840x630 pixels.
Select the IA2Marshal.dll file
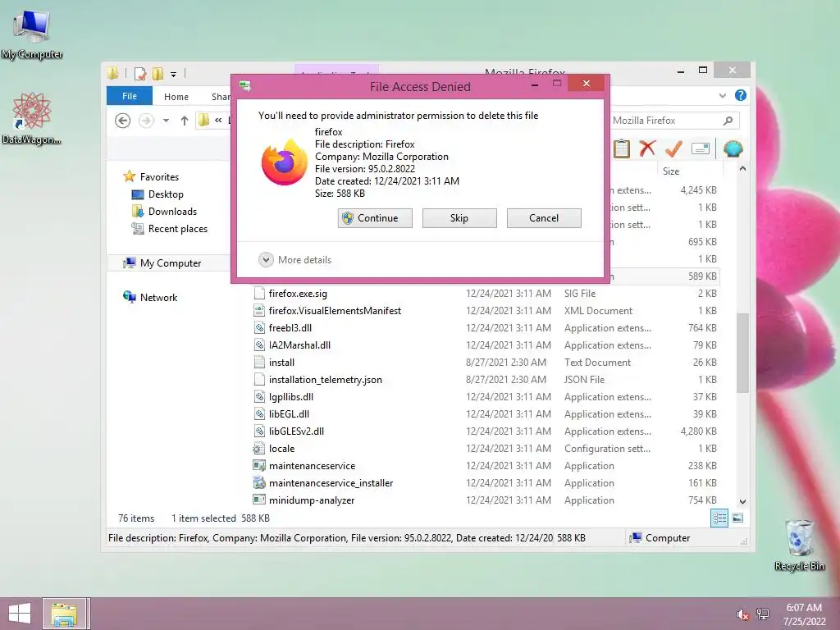click(x=486, y=345)
